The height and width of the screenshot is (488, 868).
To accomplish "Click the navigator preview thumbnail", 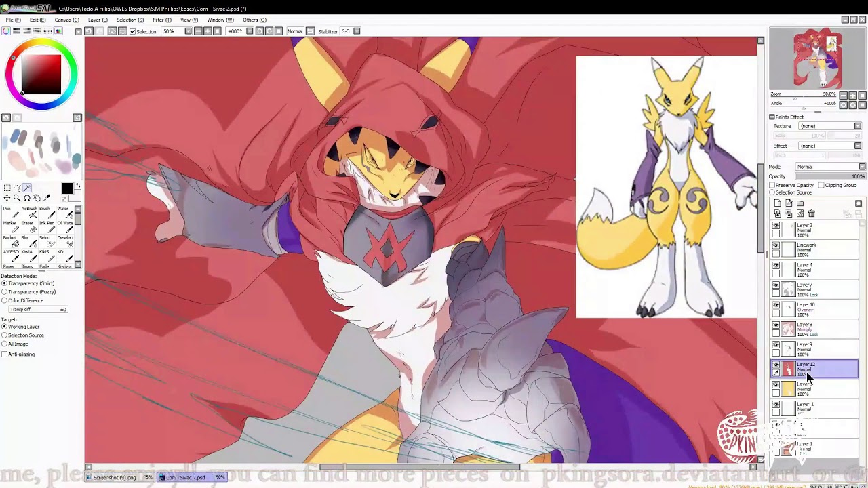I will pyautogui.click(x=816, y=59).
